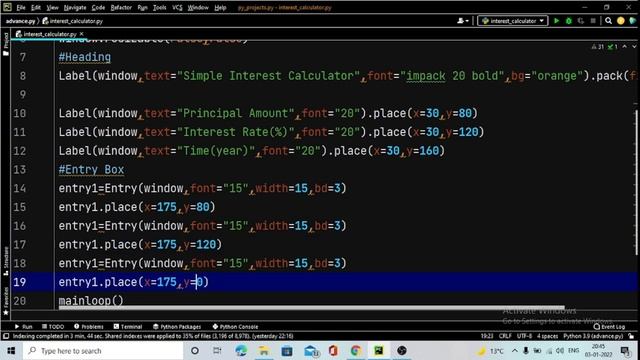The width and height of the screenshot is (640, 360).
Task: Click the Type here to search box
Action: click(x=103, y=351)
